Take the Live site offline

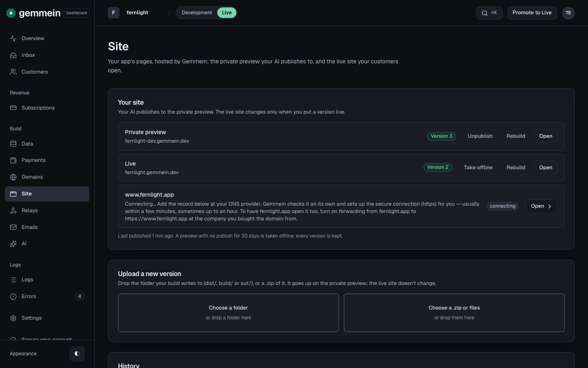(478, 168)
